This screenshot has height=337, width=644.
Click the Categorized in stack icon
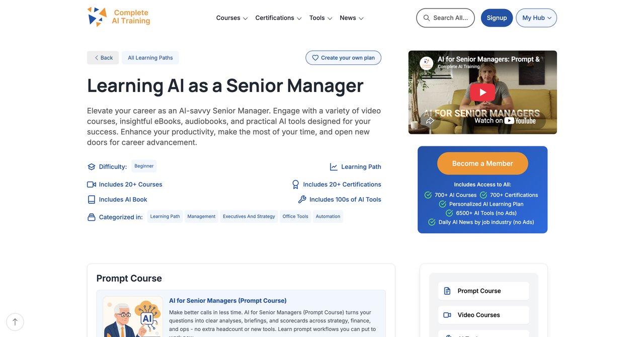click(91, 217)
